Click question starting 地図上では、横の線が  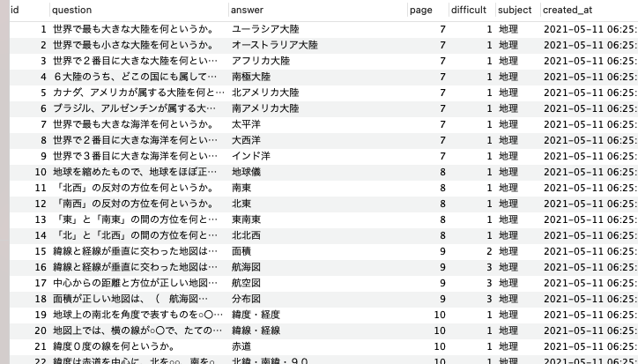137,331
